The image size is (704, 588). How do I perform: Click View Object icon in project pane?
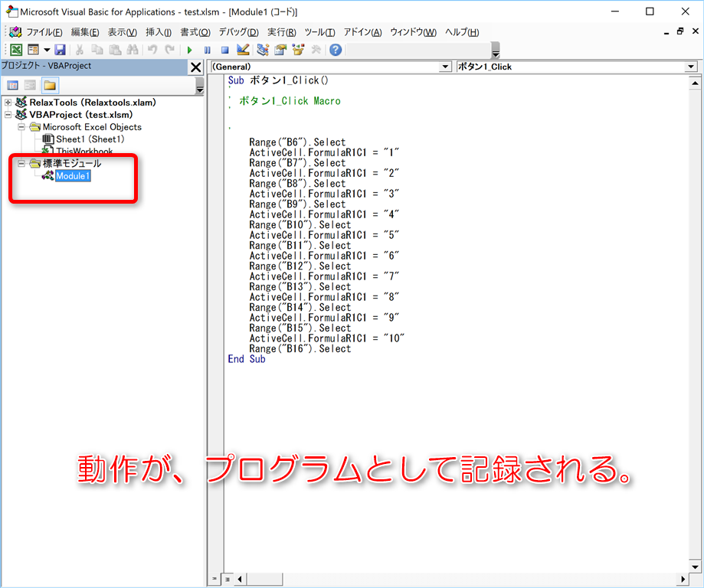[30, 85]
